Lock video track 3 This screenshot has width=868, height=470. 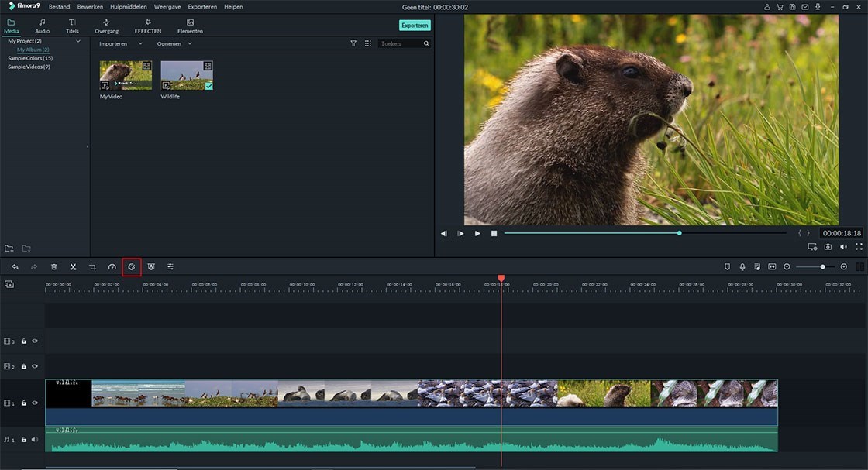(x=24, y=341)
